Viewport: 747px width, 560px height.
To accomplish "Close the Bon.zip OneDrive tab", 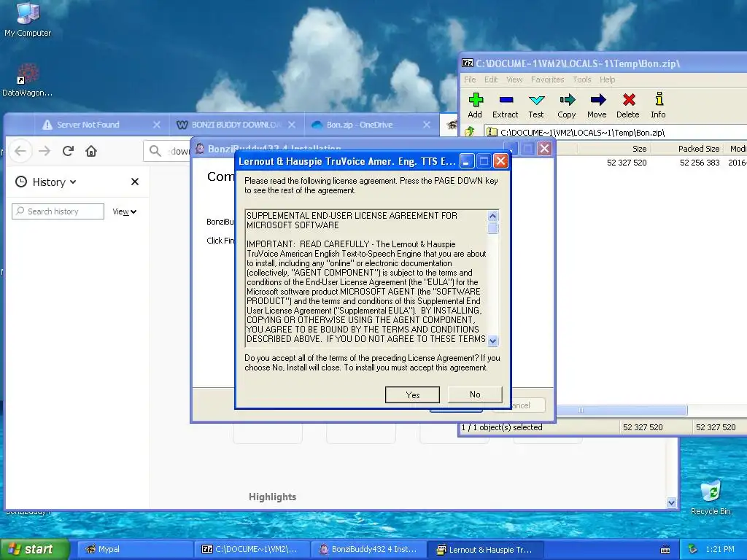I will (x=426, y=125).
